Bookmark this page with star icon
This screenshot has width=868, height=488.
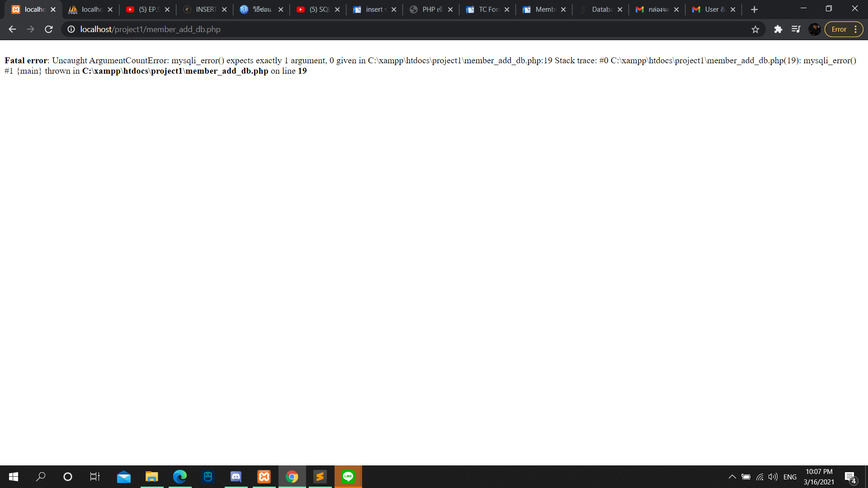tap(755, 29)
